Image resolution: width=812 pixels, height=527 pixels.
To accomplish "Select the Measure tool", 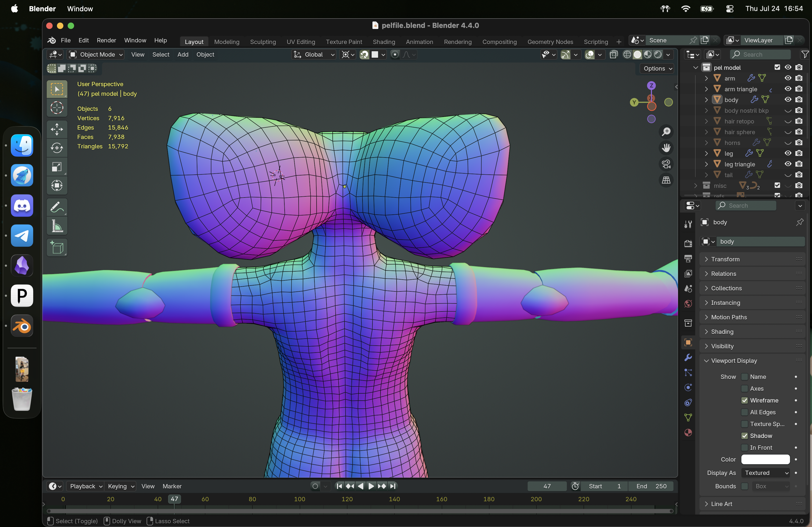I will (57, 226).
